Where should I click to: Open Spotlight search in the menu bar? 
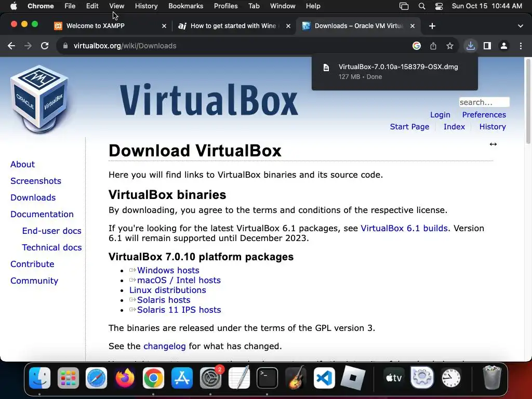[x=422, y=6]
